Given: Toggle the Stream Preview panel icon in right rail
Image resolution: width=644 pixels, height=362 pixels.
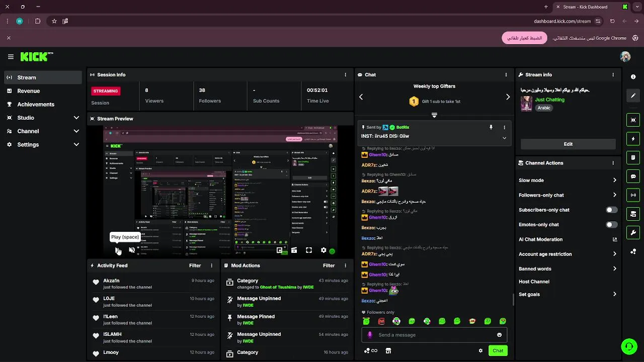Looking at the screenshot, I should click(x=633, y=120).
